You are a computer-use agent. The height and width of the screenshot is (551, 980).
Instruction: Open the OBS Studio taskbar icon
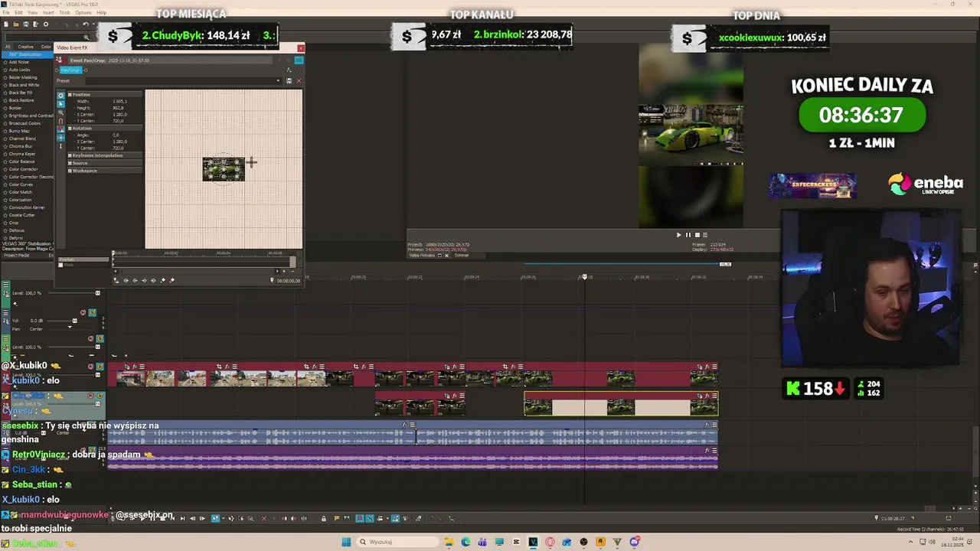coord(583,542)
